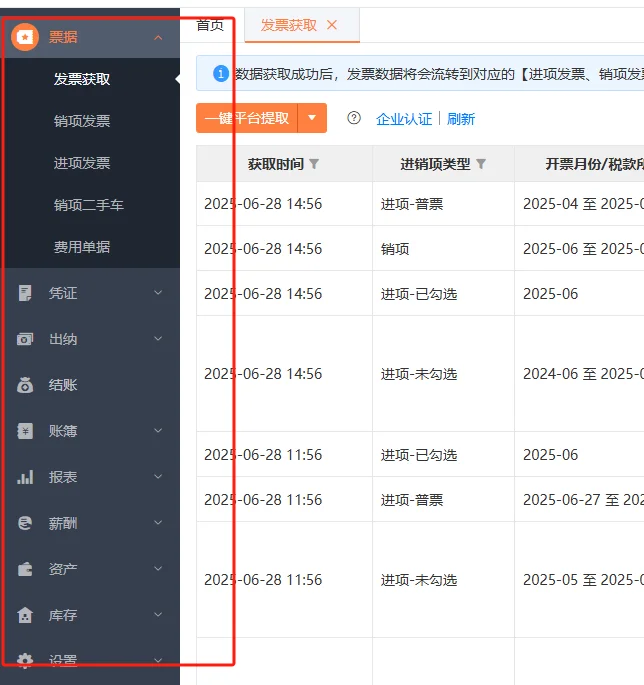Filter by 进销项类型 funnel icon
Image resolution: width=644 pixels, height=685 pixels.
pos(481,164)
